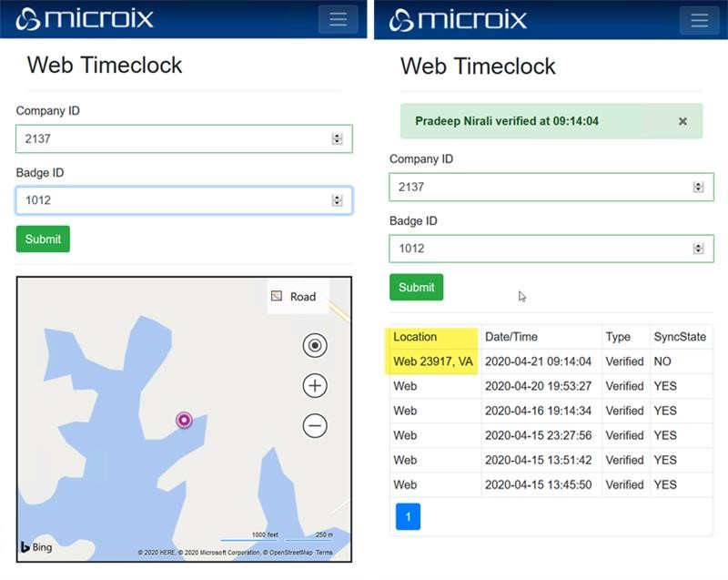Click the Bing logo on map
Image resolution: width=728 pixels, height=580 pixels.
point(37,547)
